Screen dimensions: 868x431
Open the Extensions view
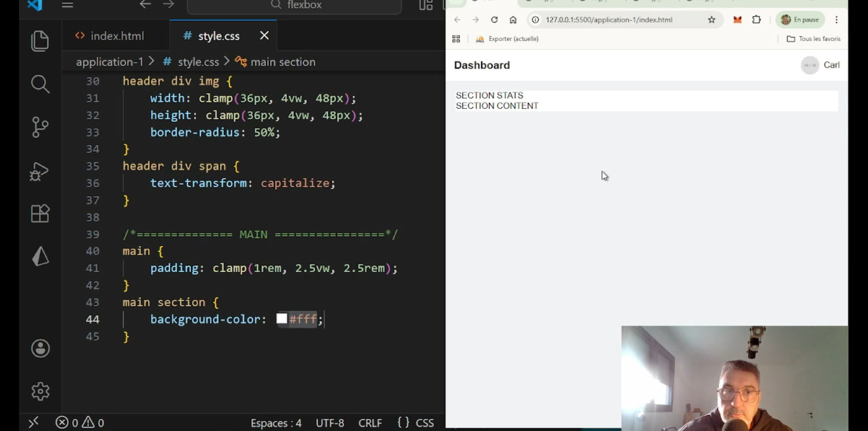(40, 214)
